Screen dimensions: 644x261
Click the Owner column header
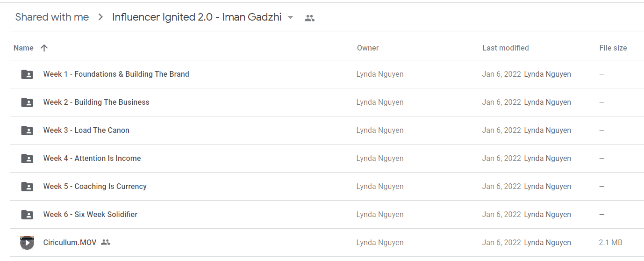(368, 48)
